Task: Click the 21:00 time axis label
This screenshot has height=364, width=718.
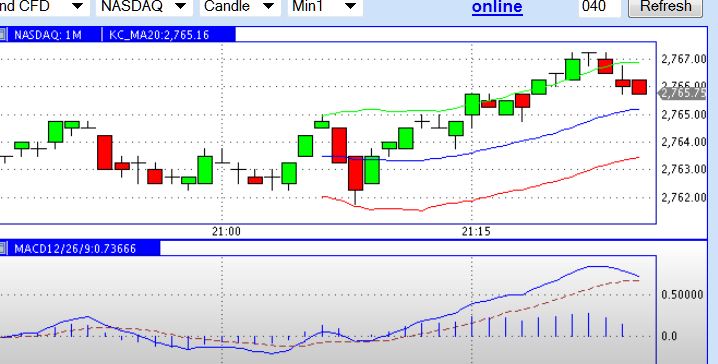Action: (x=226, y=232)
